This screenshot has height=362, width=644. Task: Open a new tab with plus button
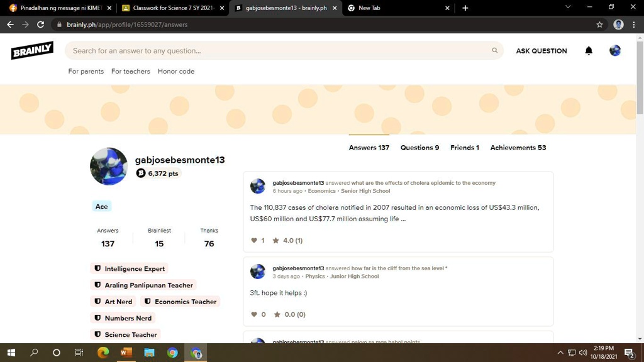(465, 8)
